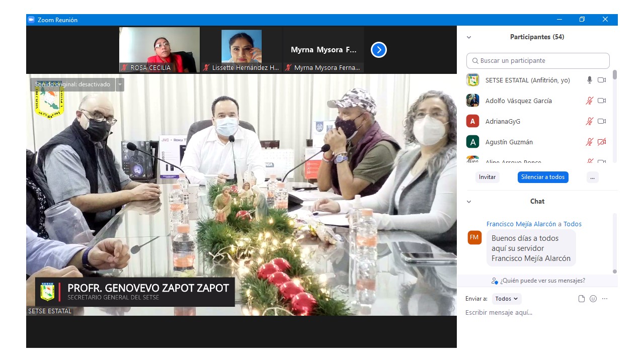644x362 pixels.
Task: Collapse the Participantes panel chevron
Action: pyautogui.click(x=469, y=37)
